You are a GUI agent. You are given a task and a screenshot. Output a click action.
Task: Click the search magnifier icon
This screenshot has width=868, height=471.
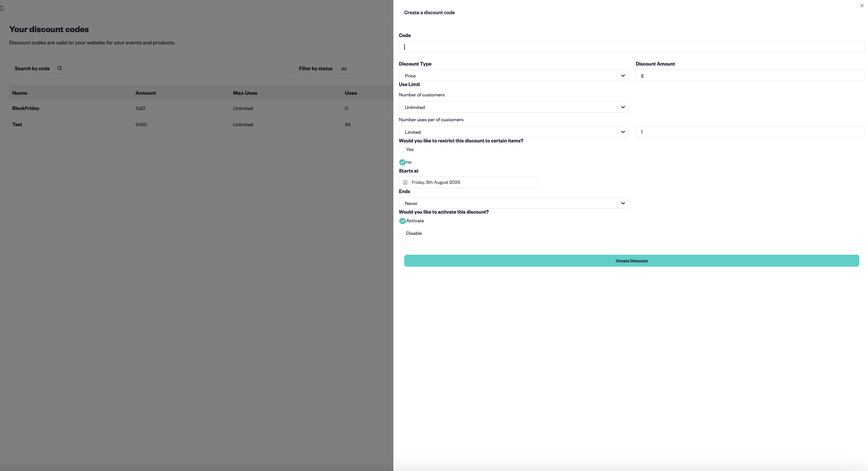point(60,69)
